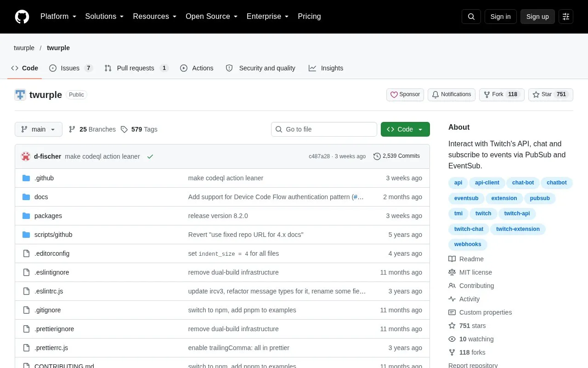Open the green Code dropdown
The image size is (588, 368).
click(405, 129)
